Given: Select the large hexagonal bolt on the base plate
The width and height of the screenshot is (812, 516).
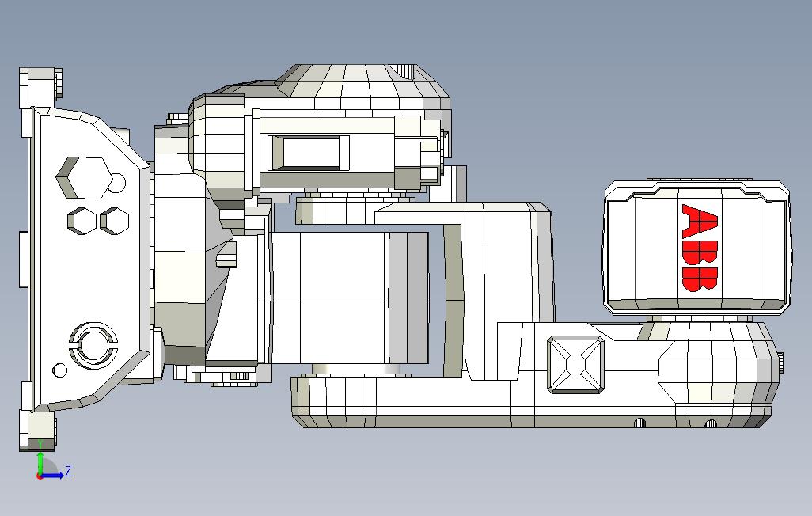Looking at the screenshot, I should (x=84, y=178).
